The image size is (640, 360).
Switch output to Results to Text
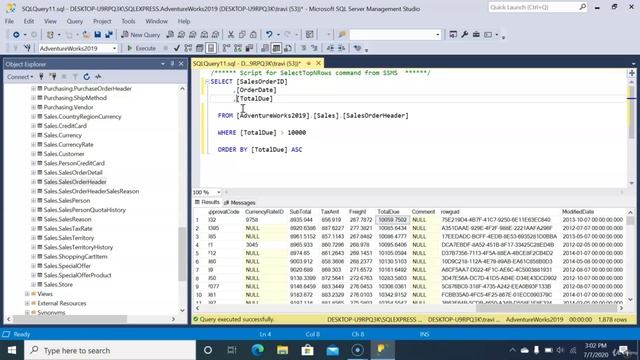coord(265,48)
